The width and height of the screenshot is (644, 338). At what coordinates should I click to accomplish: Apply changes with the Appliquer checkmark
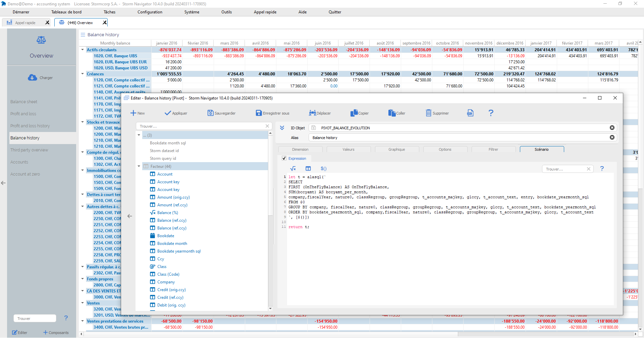coord(168,113)
